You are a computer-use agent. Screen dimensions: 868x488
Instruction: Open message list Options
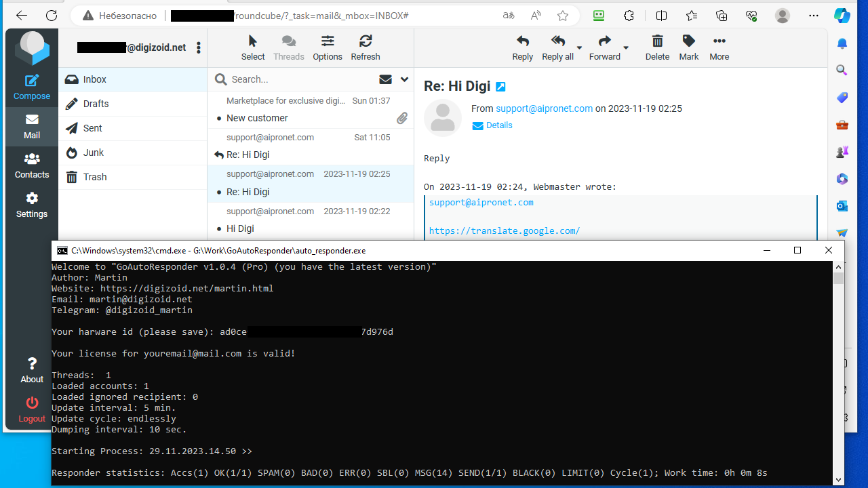click(327, 47)
